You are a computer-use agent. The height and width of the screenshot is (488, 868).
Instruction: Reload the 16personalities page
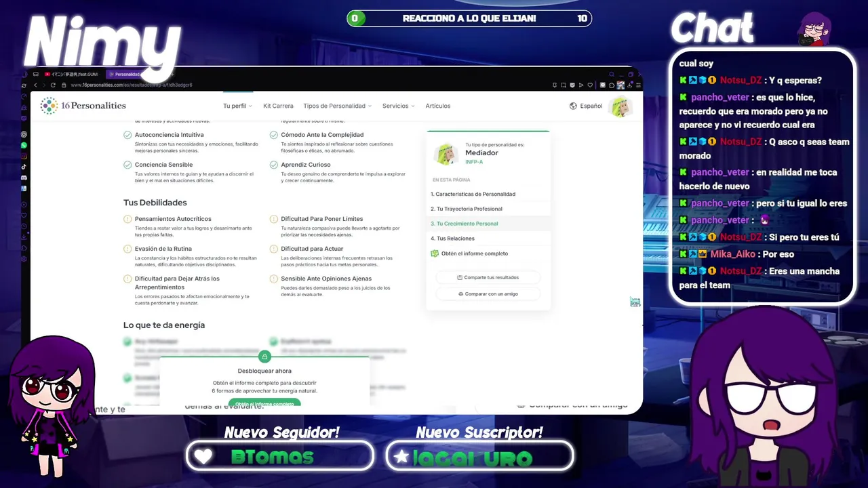53,85
